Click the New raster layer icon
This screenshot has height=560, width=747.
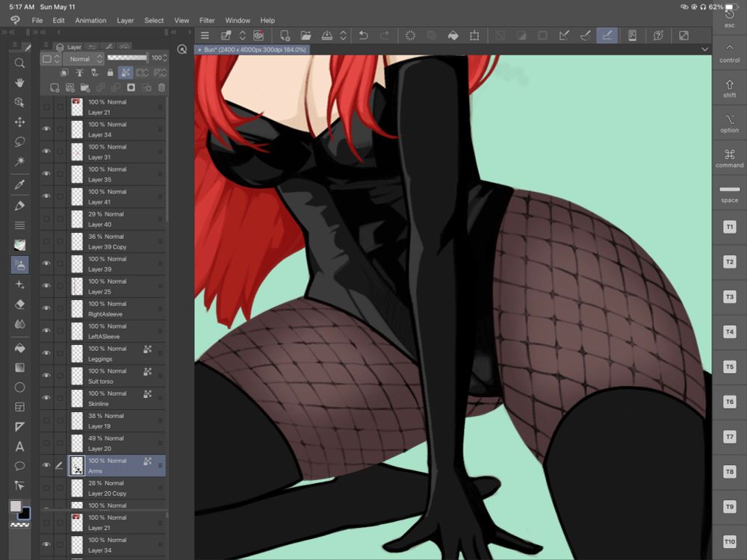(55, 87)
